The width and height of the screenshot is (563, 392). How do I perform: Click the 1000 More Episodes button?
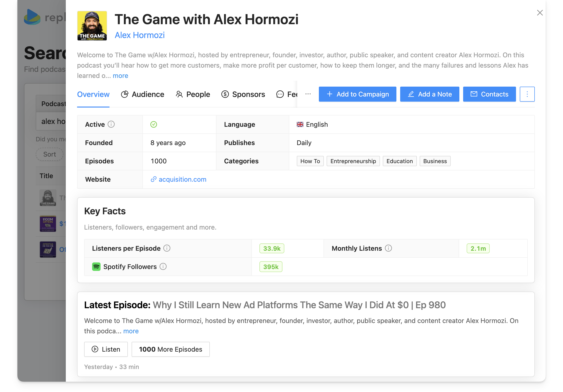[170, 349]
